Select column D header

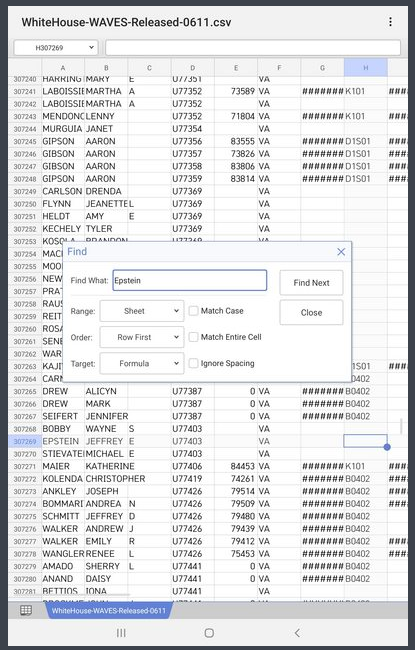click(x=192, y=68)
